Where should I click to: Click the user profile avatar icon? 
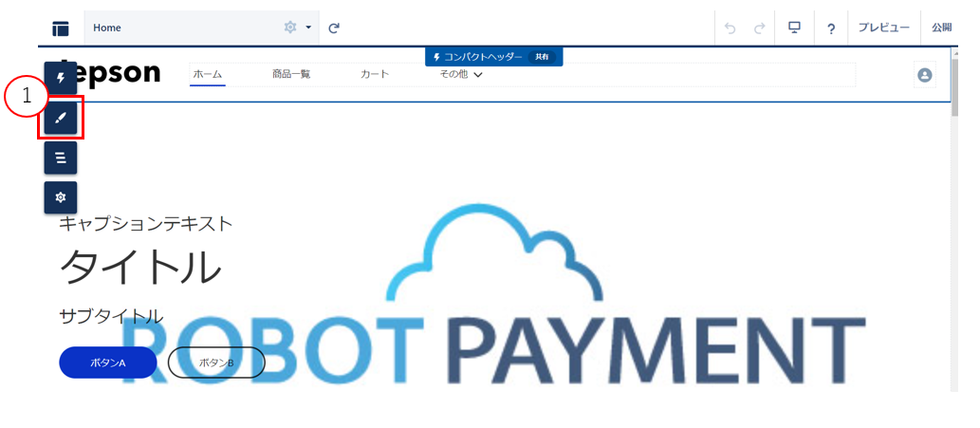tap(924, 75)
